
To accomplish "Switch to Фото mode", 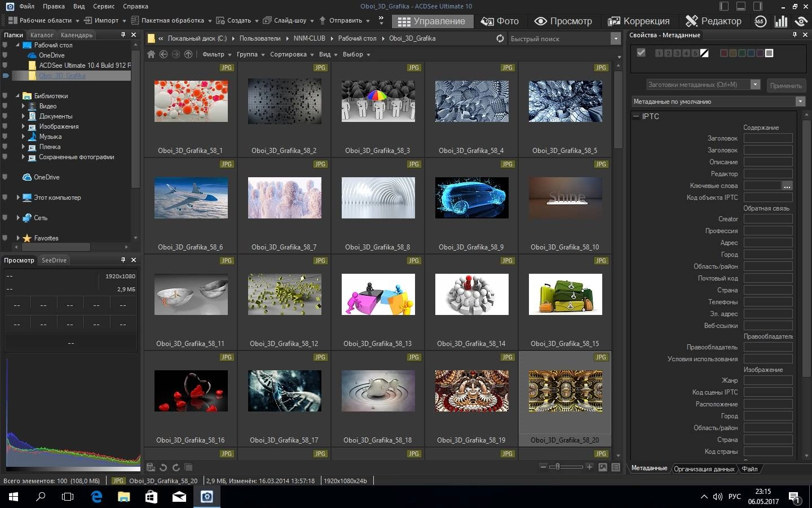I will click(500, 21).
